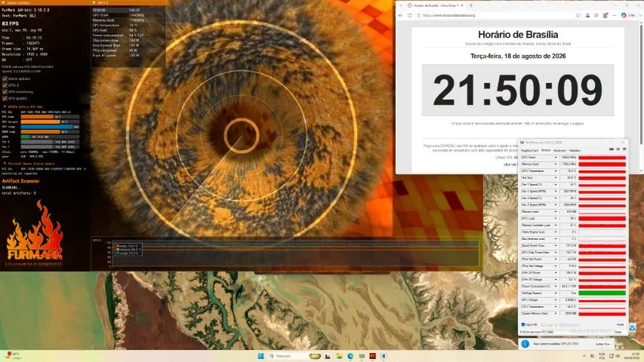Open the Hot Spot sensor dropdown in GPU-Z
Image resolution: width=644 pixels, height=362 pixels.
point(555,178)
